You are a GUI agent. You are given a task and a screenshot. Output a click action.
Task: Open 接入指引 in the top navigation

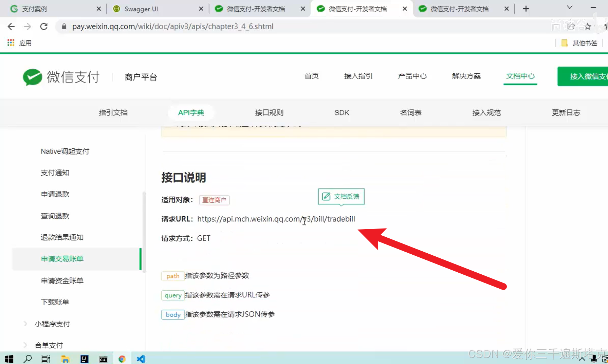click(358, 76)
